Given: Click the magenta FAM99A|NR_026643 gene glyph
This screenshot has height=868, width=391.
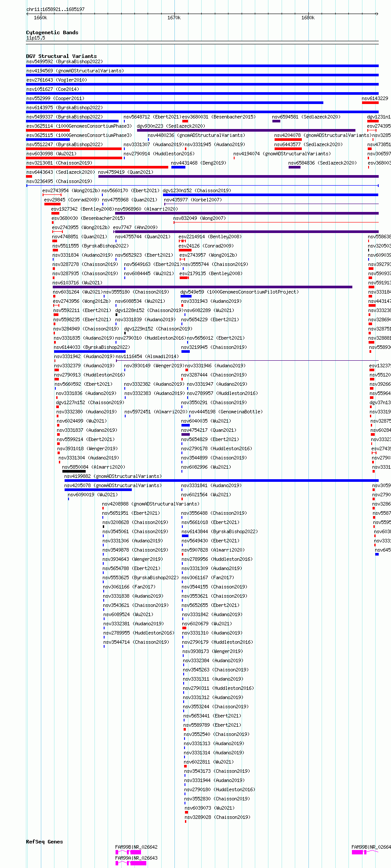Looking at the screenshot, I should 131,863.
